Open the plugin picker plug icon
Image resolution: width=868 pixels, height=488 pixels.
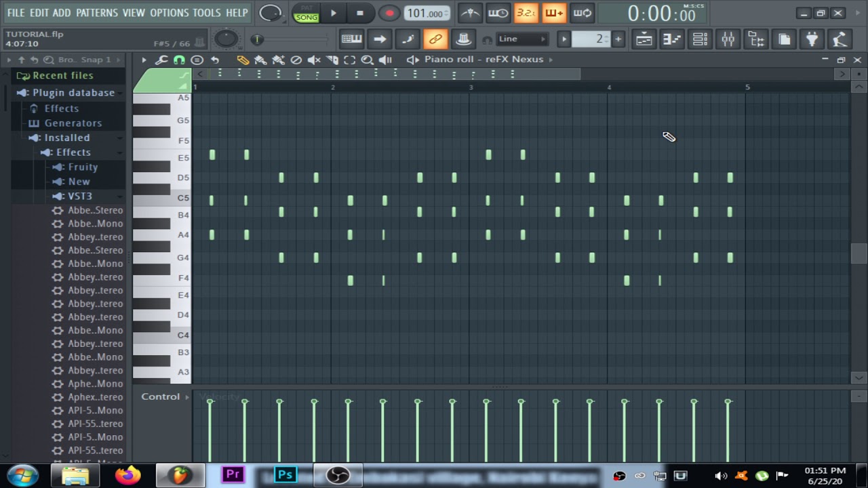click(812, 39)
